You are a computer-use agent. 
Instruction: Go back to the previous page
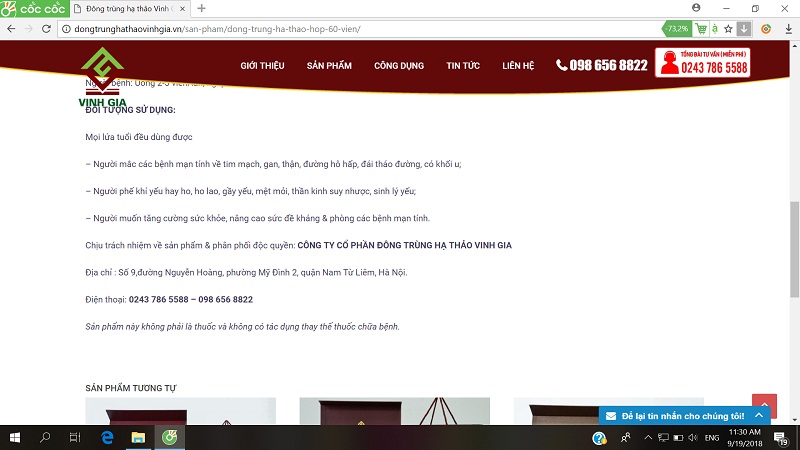pos(10,29)
